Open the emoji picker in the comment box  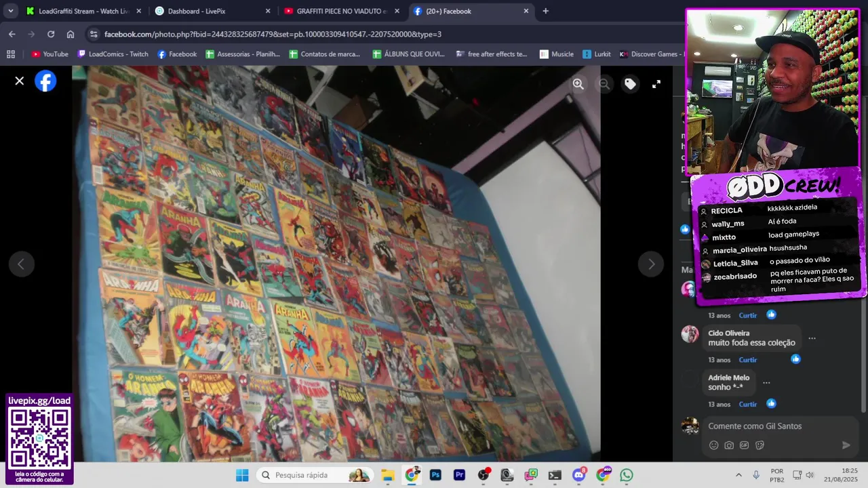pos(713,445)
